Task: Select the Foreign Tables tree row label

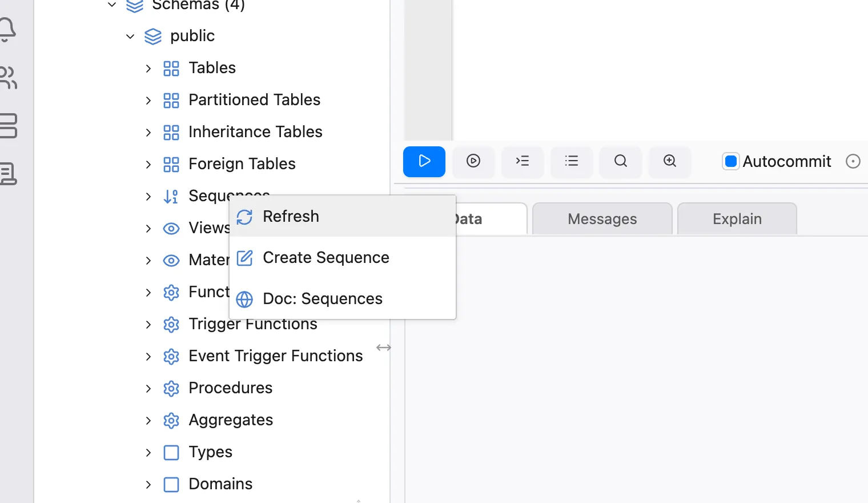Action: tap(242, 165)
